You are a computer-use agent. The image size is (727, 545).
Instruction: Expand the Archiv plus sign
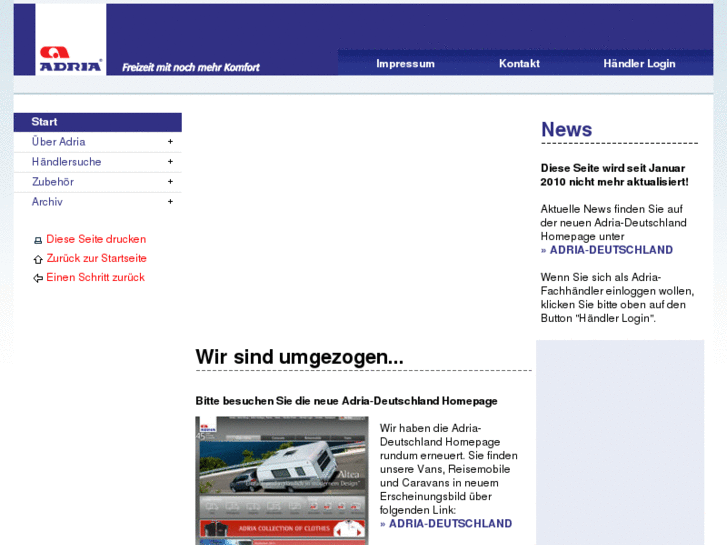click(x=170, y=201)
